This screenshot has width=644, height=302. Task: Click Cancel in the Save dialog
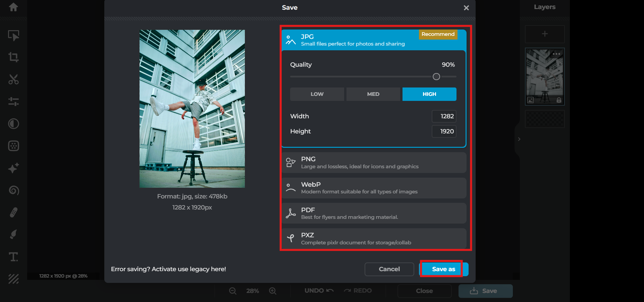[x=389, y=269]
